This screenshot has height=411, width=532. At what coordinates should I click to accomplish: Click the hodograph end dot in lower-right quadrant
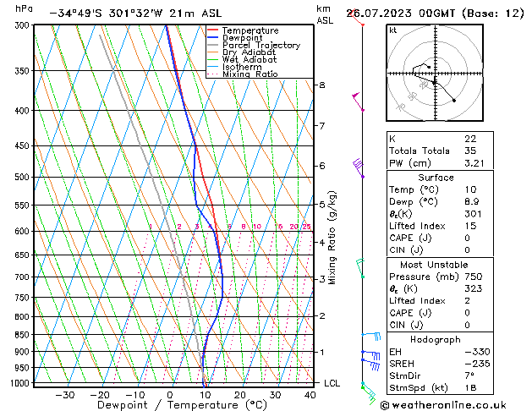coord(454,101)
